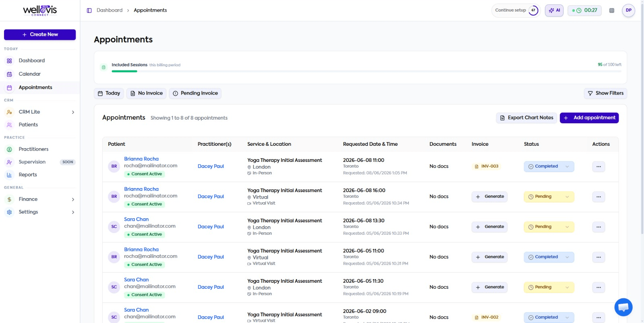
Task: Open actions menu for 2026-06-08 11:00 appointment
Action: tap(599, 166)
